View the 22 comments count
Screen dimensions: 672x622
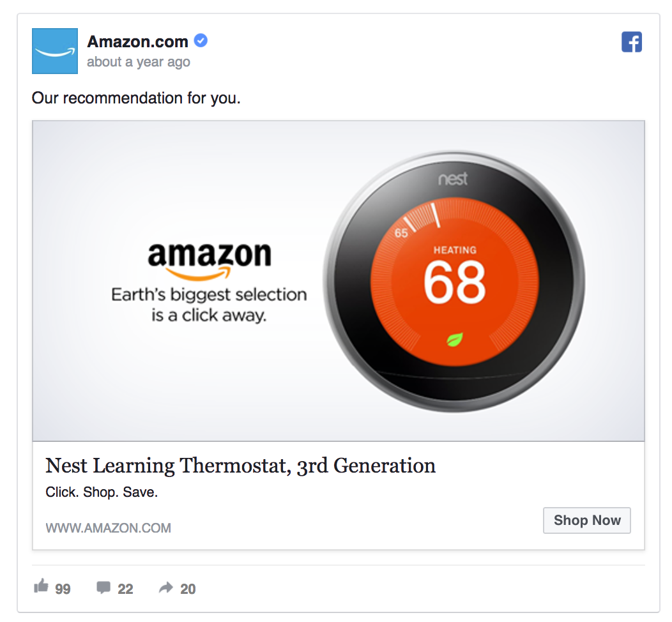(x=125, y=589)
